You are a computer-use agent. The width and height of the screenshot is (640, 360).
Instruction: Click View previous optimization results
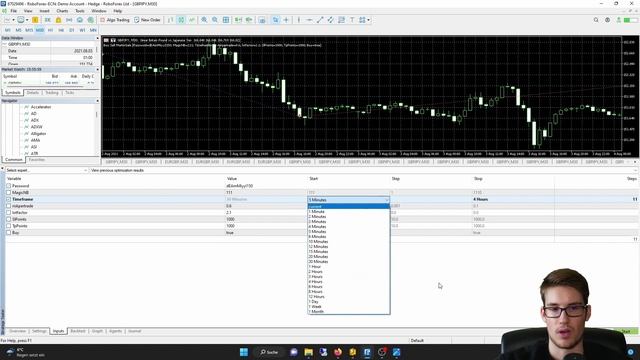pos(118,170)
